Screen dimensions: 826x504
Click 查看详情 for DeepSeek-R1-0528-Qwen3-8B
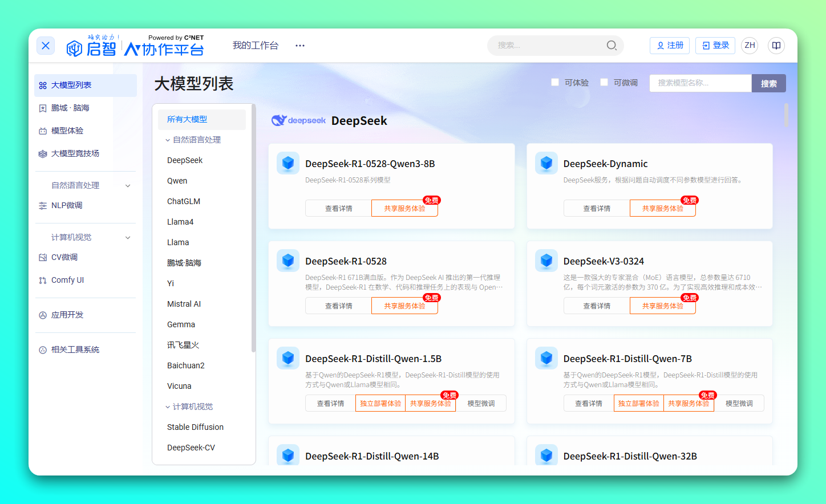tap(338, 208)
